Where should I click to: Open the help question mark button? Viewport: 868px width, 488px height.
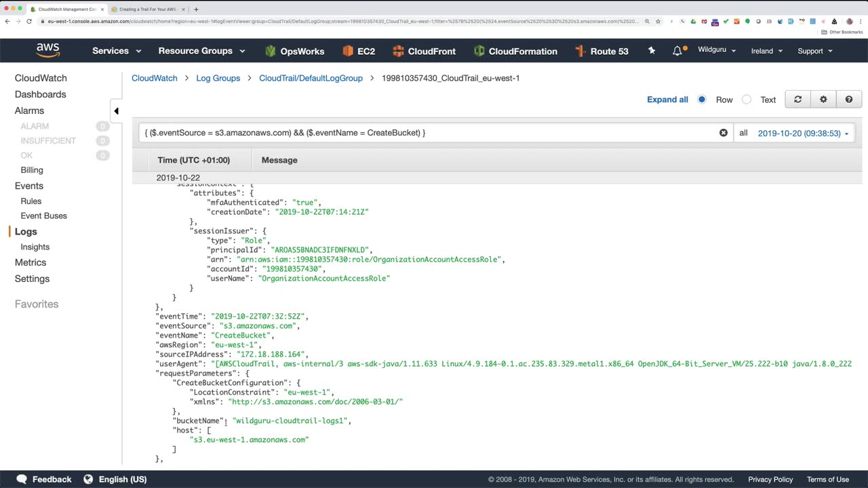tap(849, 100)
